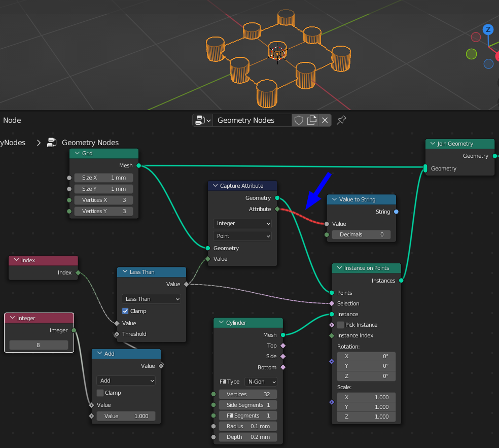The image size is (499, 448).
Task: Open the Add operation dropdown
Action: 126,381
